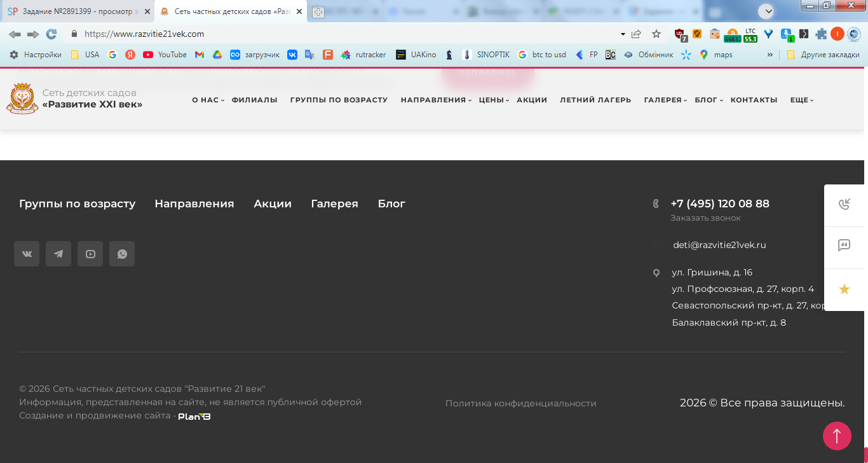Open the Настройки bookmark
868x463 pixels.
pos(36,55)
